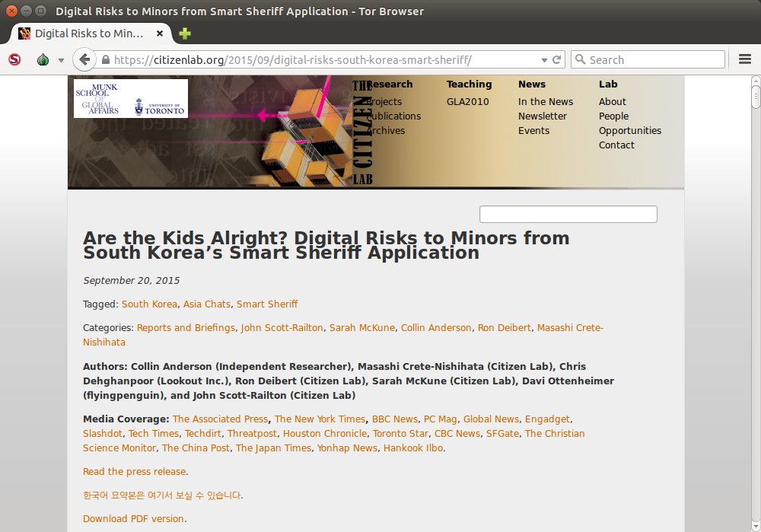This screenshot has height=532, width=761.
Task: Click Download PDF version link
Action: pyautogui.click(x=133, y=519)
